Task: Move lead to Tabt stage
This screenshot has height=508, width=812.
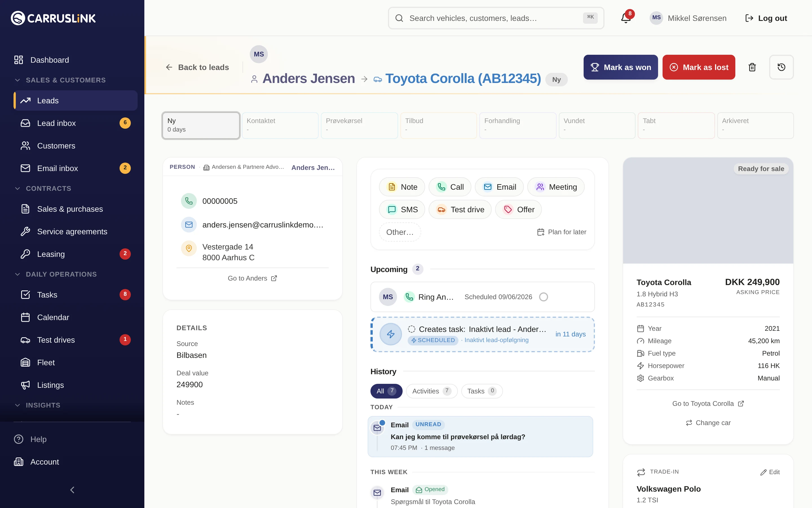Action: click(x=676, y=125)
